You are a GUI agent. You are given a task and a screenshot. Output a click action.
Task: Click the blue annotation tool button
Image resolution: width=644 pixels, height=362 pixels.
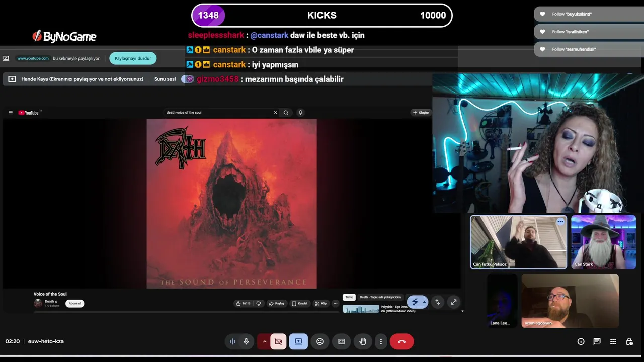click(x=415, y=302)
